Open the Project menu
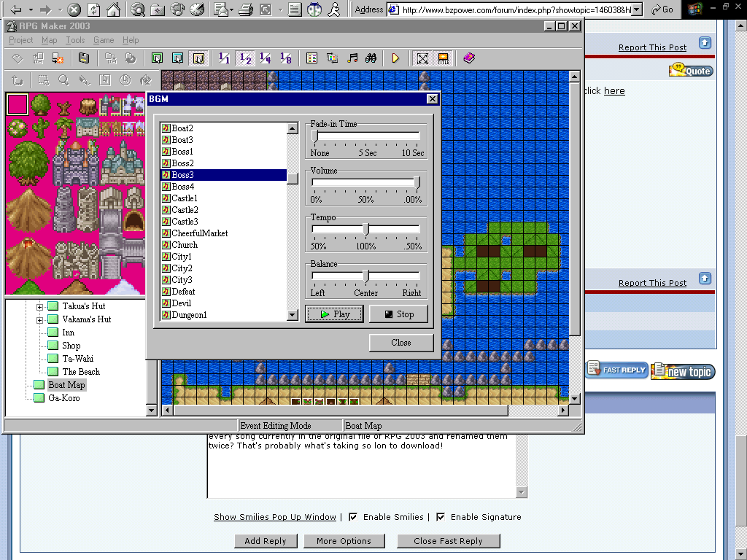This screenshot has height=560, width=747. pyautogui.click(x=21, y=41)
